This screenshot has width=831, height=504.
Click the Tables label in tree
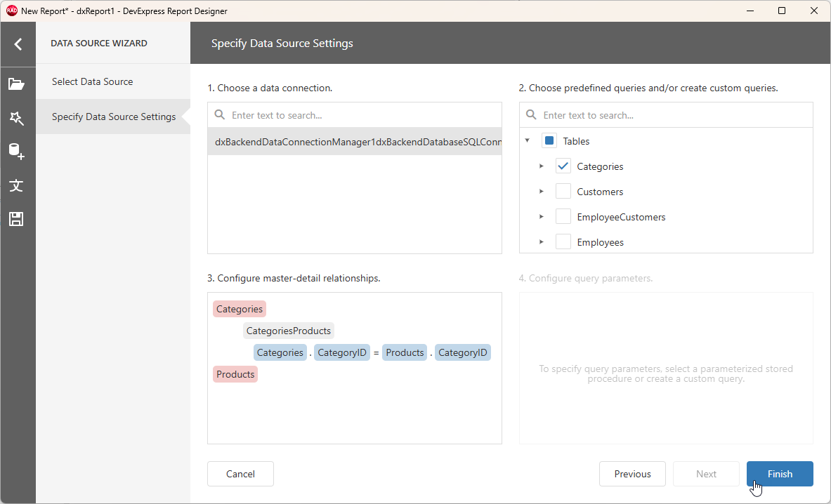[576, 141]
